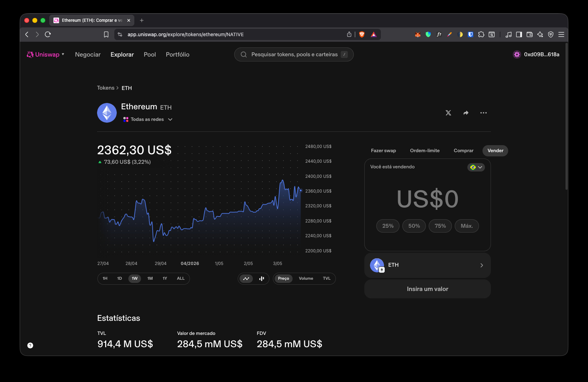
Task: Click the Insira um valor button
Action: click(x=428, y=289)
